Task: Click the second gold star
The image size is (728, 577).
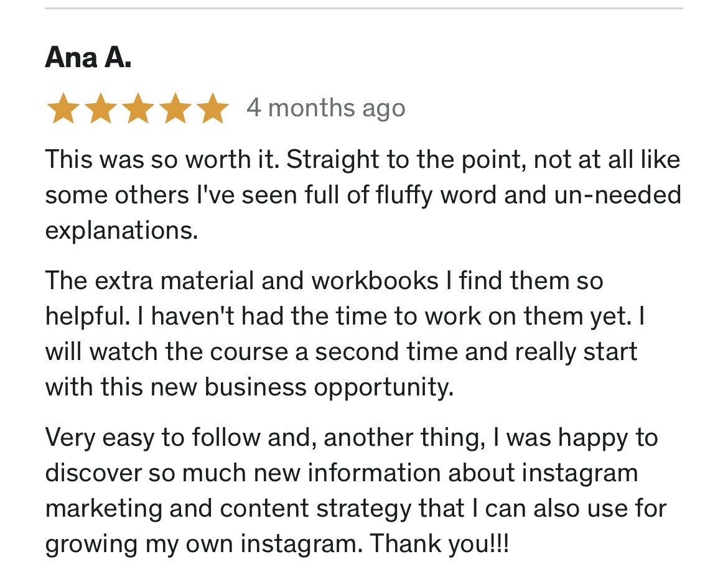Action: coord(101,109)
